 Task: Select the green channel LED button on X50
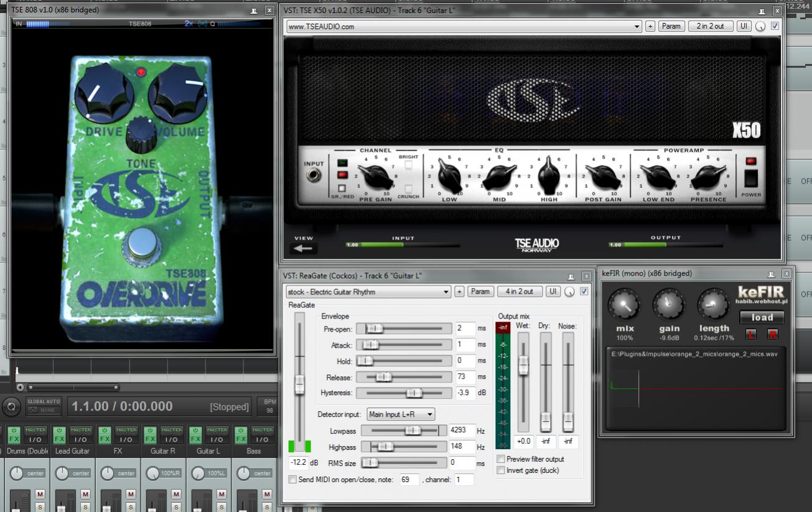[x=342, y=164]
